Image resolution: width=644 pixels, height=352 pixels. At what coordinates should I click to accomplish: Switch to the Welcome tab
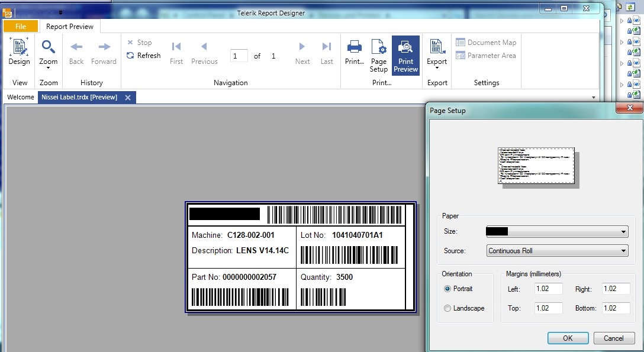coord(21,97)
